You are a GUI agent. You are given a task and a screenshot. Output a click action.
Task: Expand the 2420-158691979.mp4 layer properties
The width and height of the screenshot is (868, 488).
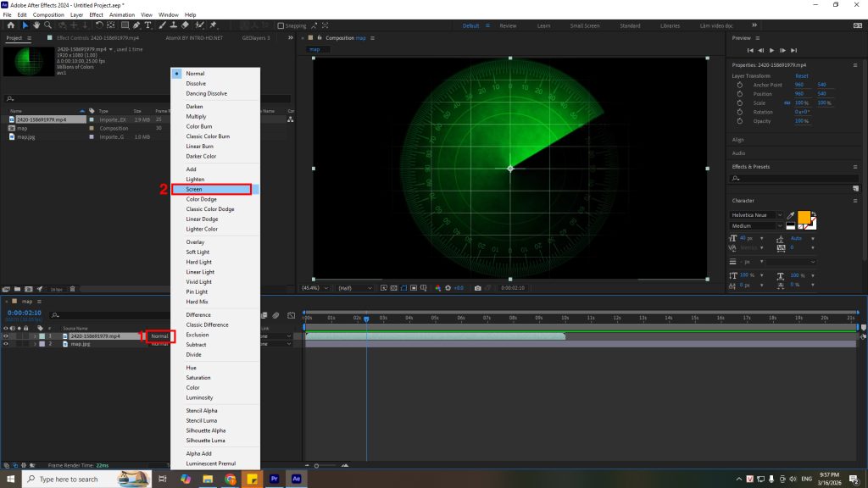[35, 336]
